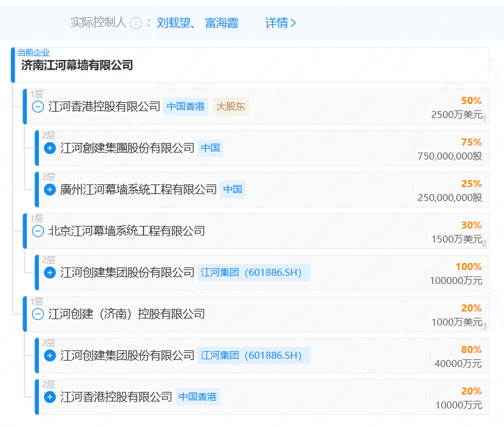Screen dimensions: 504x427
Task: Click the info icon beside 实际控制人
Action: (x=135, y=23)
